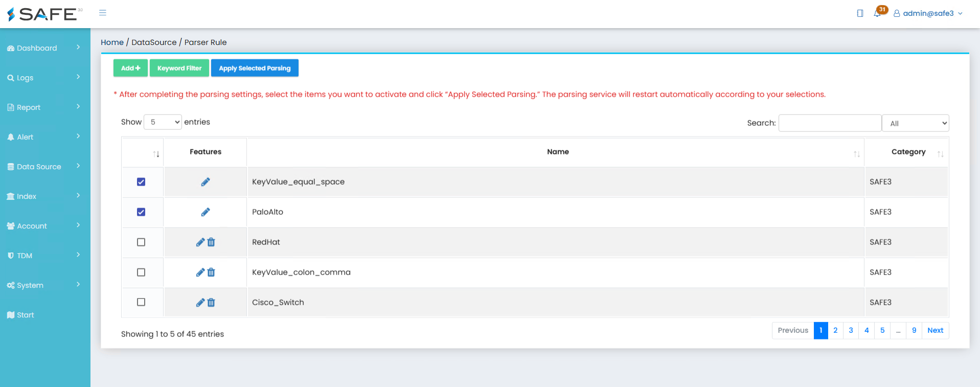Go to page 4

point(867,330)
